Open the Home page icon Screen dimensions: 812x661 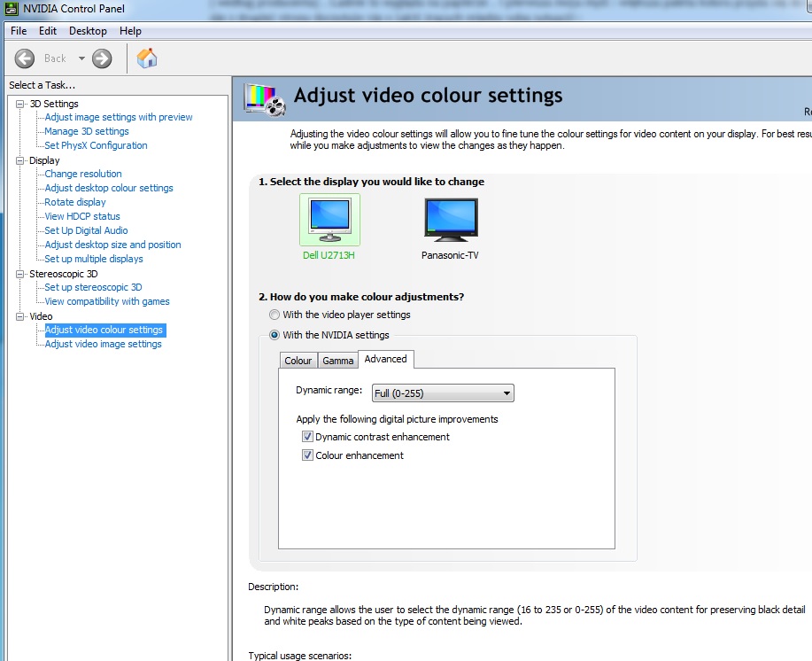point(147,58)
